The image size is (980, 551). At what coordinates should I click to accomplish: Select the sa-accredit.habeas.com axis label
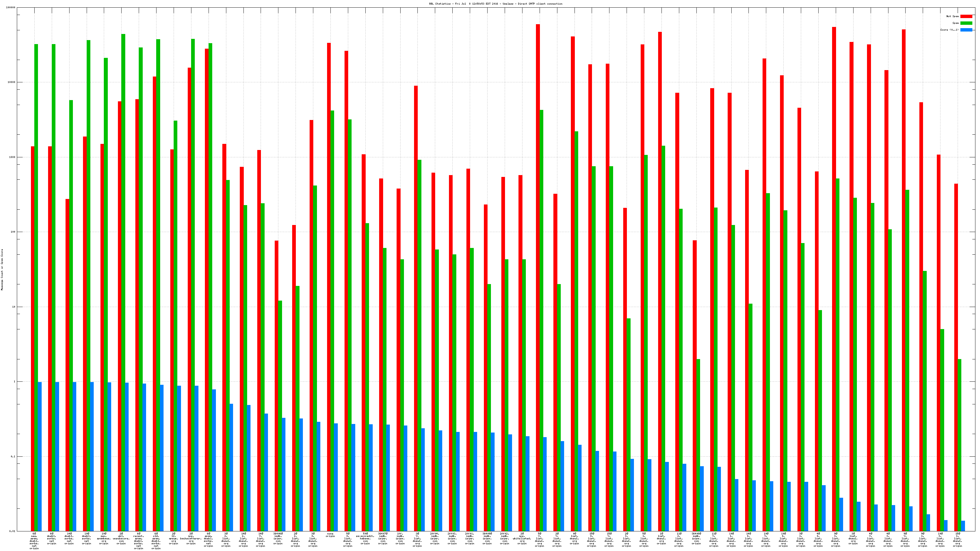point(365,538)
